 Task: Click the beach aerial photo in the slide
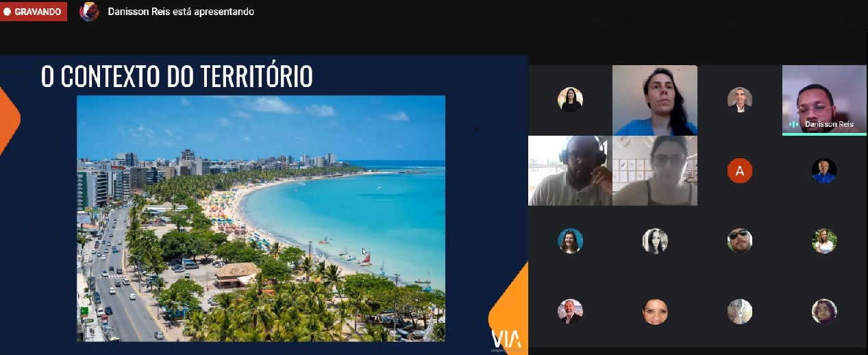click(x=260, y=218)
